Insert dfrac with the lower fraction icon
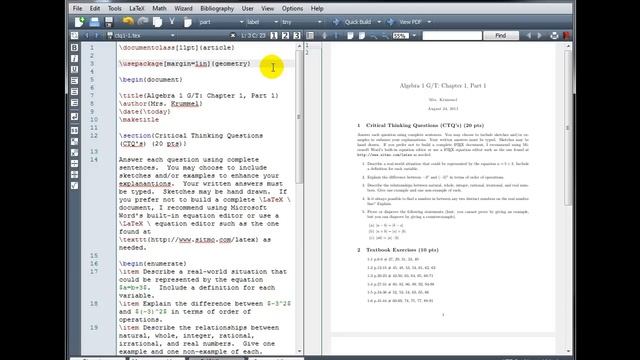 click(74, 175)
